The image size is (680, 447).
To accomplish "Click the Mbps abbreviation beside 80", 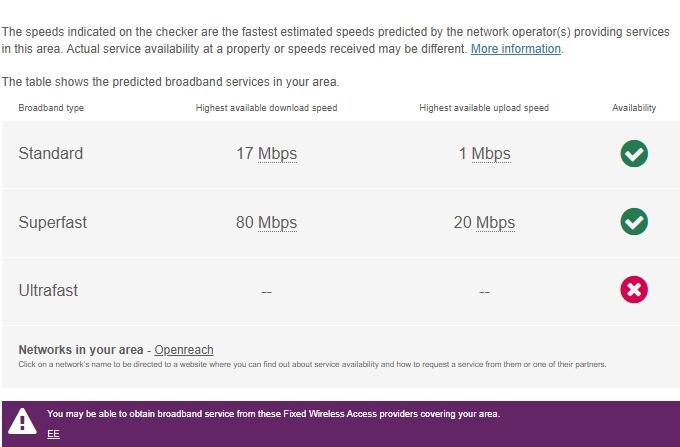I will (x=278, y=223).
